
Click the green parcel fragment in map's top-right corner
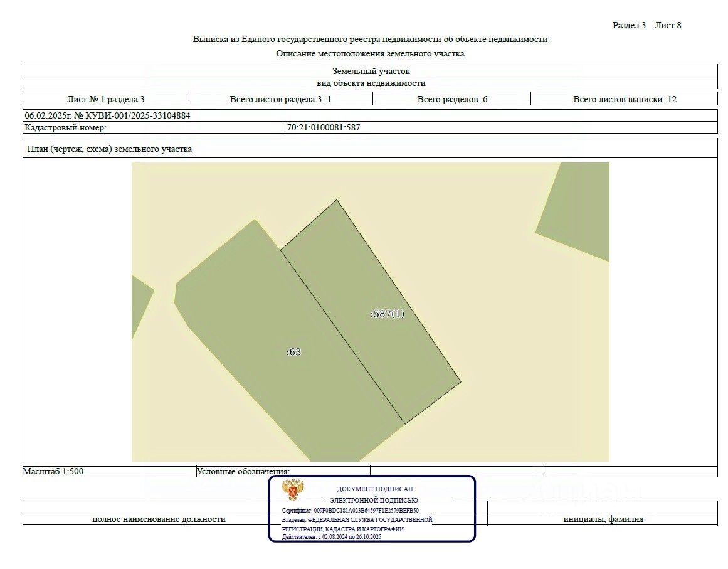pos(581,209)
